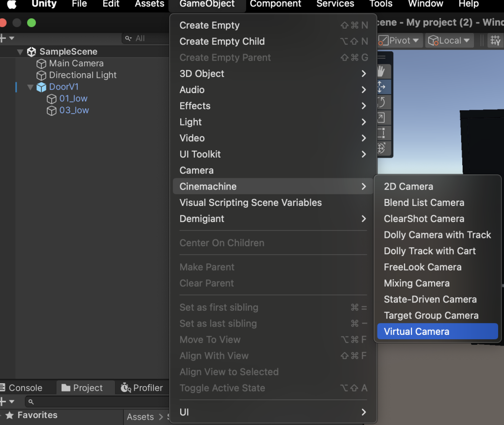
Task: Select the Hand view tool in Scene overlay
Action: (381, 71)
